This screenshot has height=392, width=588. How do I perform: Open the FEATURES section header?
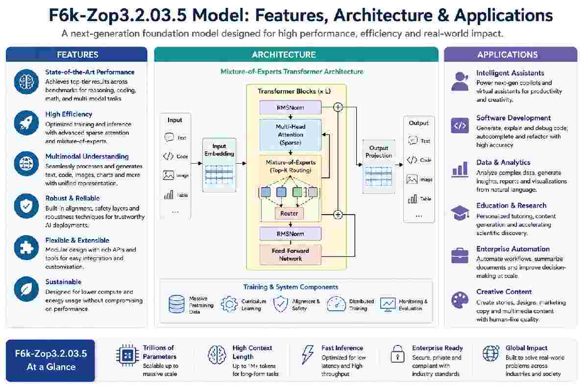(77, 54)
